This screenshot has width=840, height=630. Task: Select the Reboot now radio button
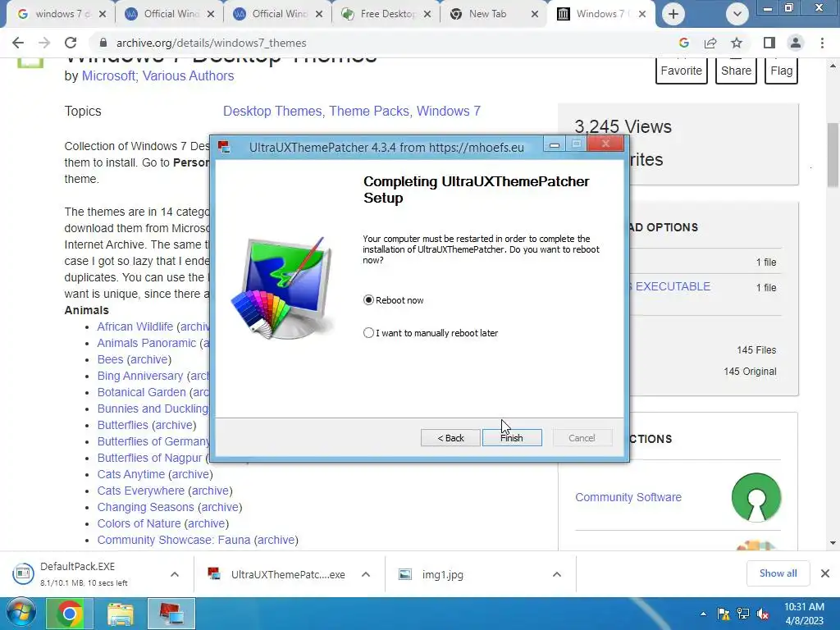coord(368,300)
